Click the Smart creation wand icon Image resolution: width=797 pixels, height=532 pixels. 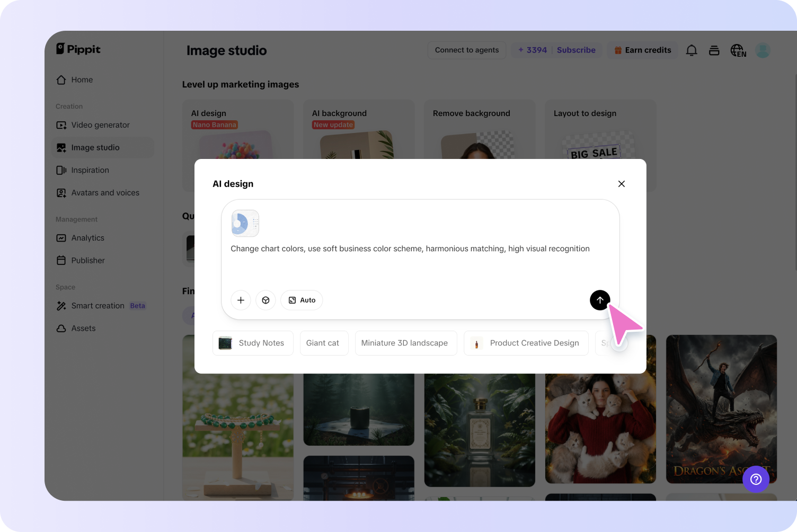(61, 306)
